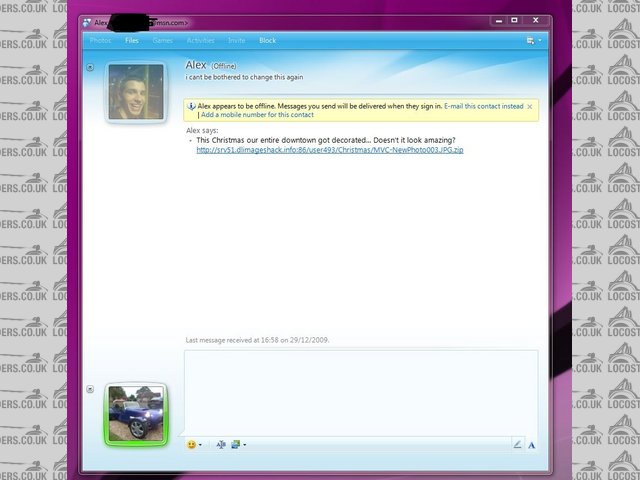
Task: Click inside the message typing box
Action: (360, 390)
